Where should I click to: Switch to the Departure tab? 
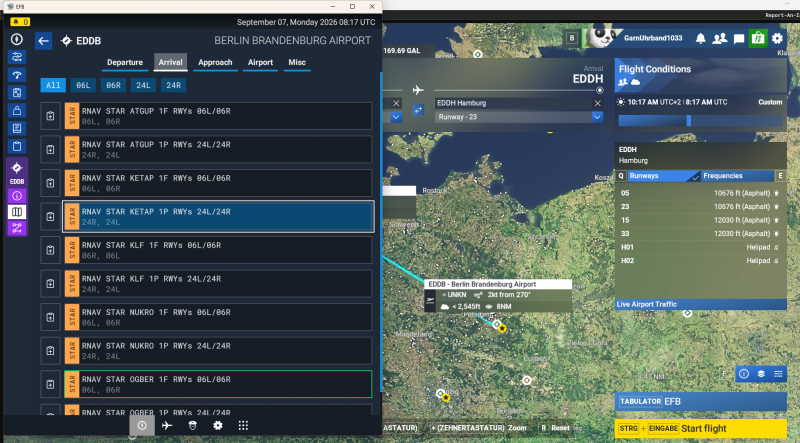pyautogui.click(x=125, y=62)
